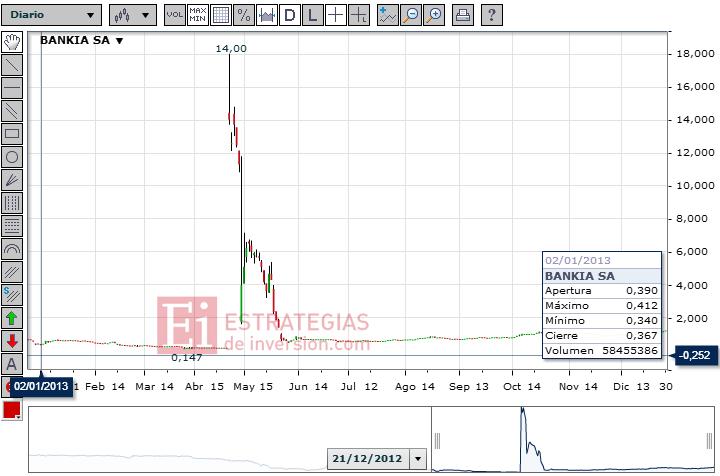Select the vertical lines grid tool
720x476 pixels.
point(12,203)
